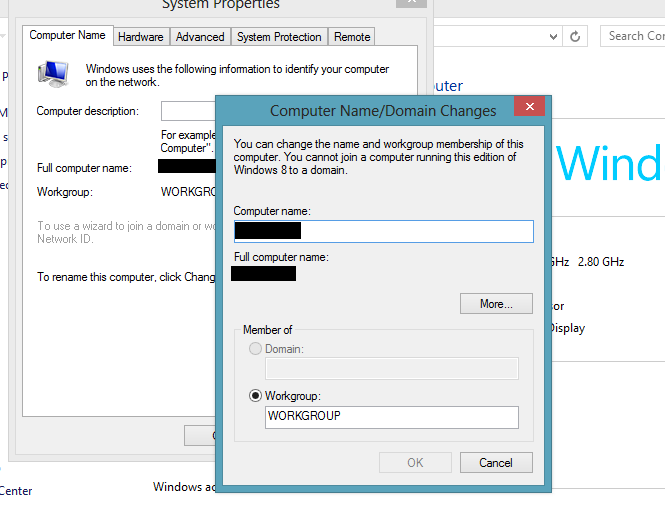The height and width of the screenshot is (506, 665).
Task: Switch to the Hardware tab
Action: click(141, 37)
